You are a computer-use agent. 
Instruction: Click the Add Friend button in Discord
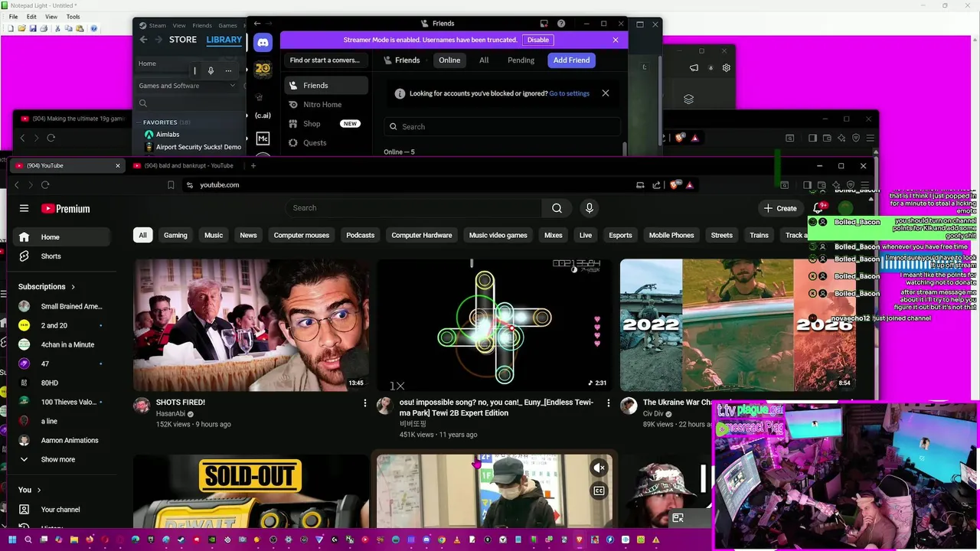[x=571, y=60]
